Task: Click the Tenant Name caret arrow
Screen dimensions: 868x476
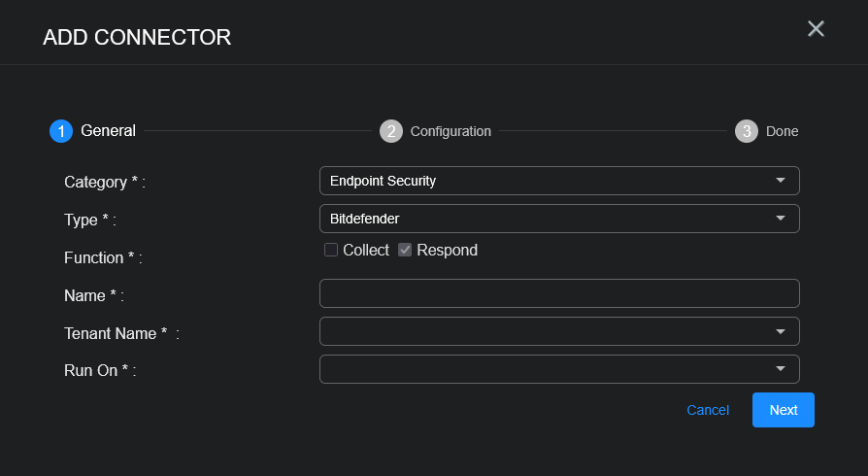Action: [781, 331]
